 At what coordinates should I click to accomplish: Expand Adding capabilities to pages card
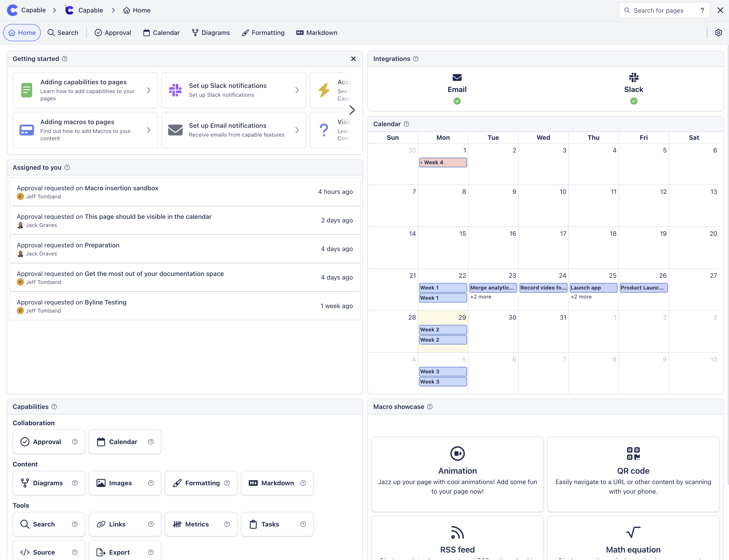(x=85, y=90)
